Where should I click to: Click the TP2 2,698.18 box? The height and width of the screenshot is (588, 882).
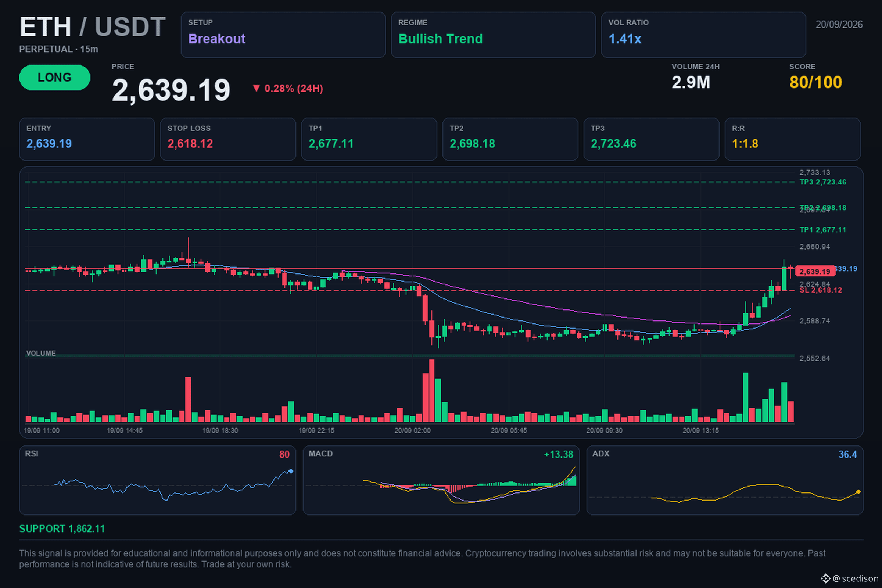point(510,139)
